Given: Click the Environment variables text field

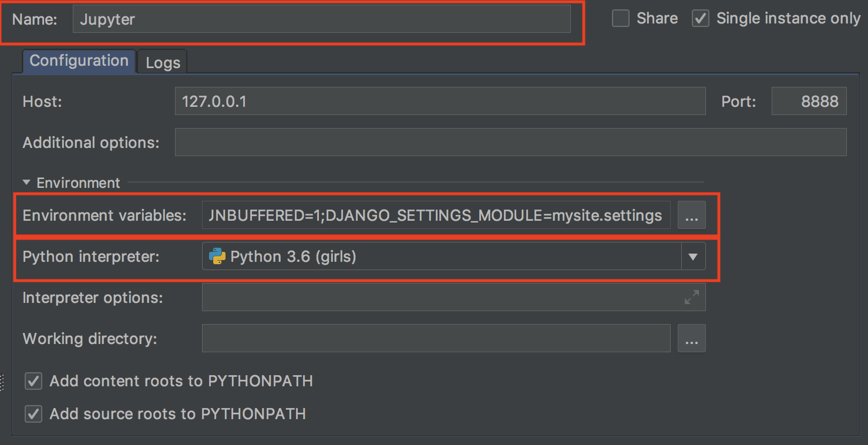Looking at the screenshot, I should 436,215.
